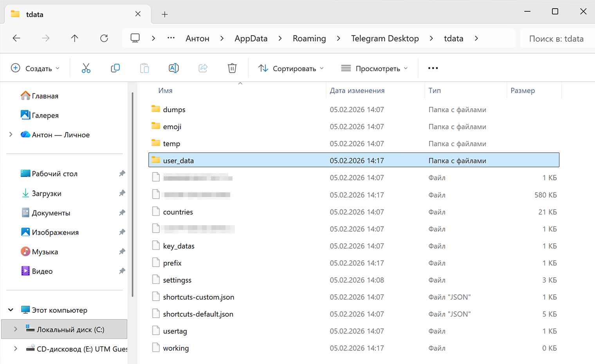Click the Paste icon on the toolbar
This screenshot has width=595, height=364.
point(144,68)
